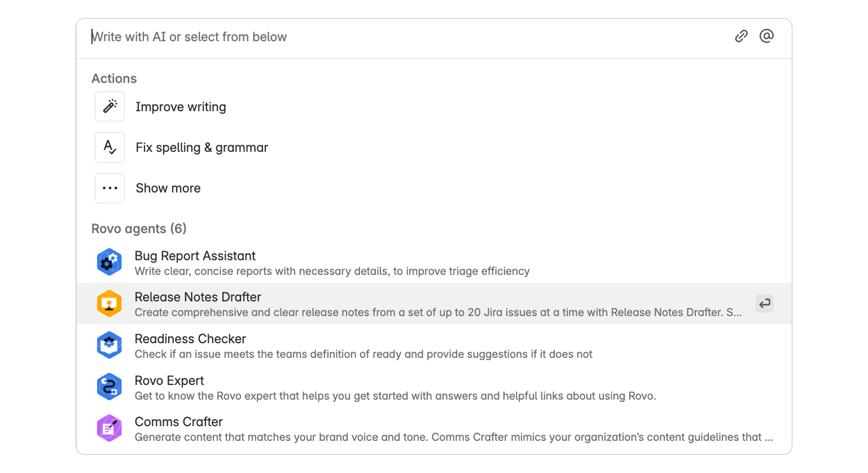
Task: Click the purple Comms Crafter icon
Action: click(109, 428)
